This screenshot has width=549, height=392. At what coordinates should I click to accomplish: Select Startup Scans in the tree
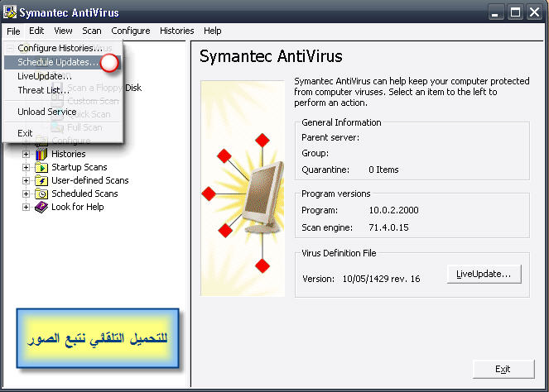tap(79, 167)
